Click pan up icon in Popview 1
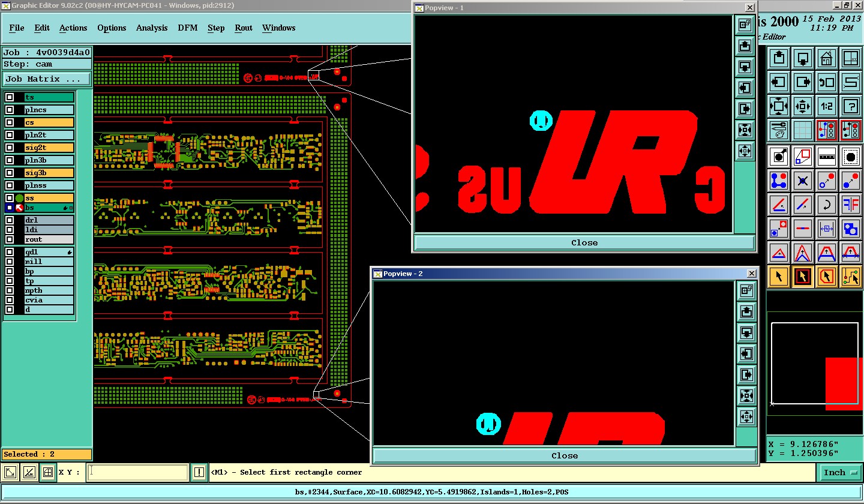Viewport: 864px width, 504px height. tap(745, 46)
